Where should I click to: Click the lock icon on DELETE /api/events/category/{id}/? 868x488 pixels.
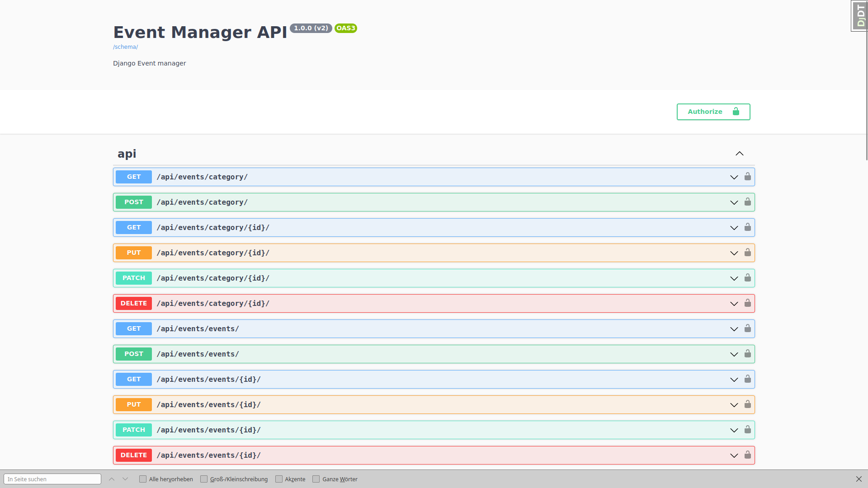tap(748, 303)
